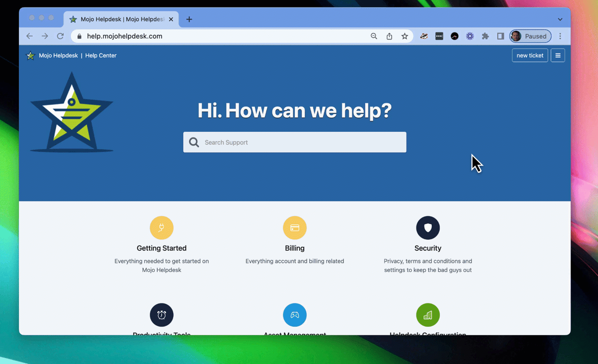The image size is (598, 364).
Task: Open a new browser tab
Action: pos(189,19)
